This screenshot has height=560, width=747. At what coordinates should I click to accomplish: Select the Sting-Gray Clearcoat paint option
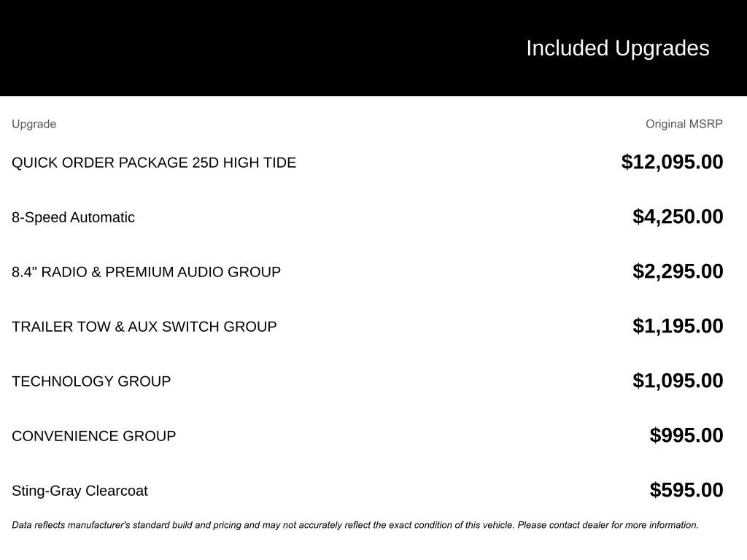(x=80, y=491)
